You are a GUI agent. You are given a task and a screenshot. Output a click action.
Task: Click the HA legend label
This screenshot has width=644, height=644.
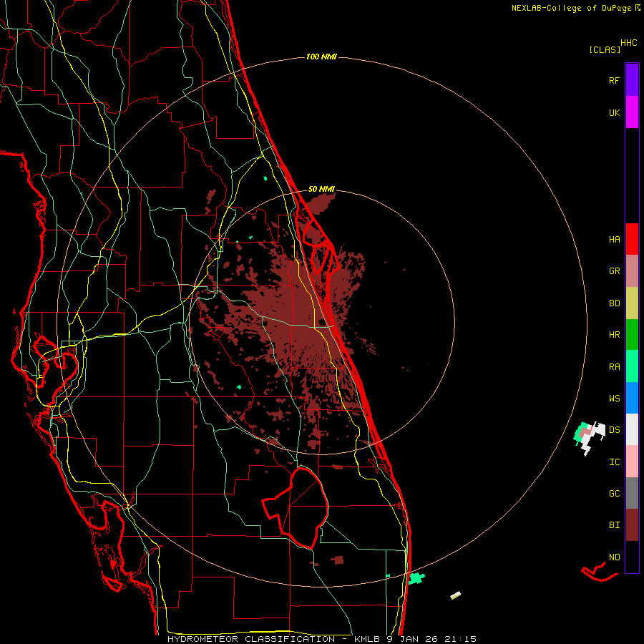[614, 239]
